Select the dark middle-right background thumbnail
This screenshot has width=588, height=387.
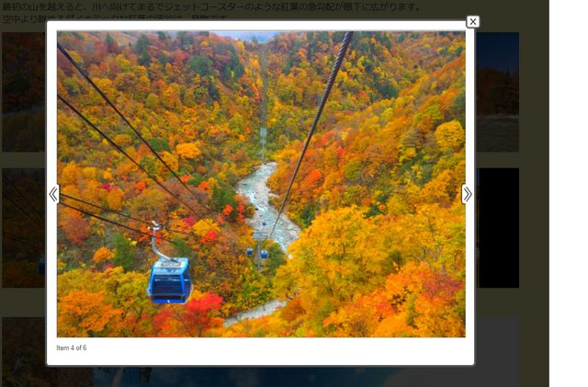[497, 228]
